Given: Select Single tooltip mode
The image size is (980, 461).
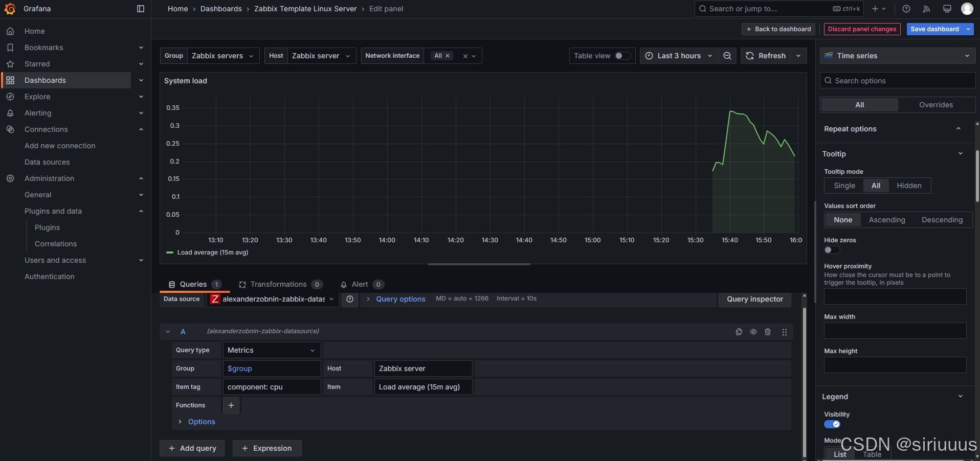Looking at the screenshot, I should pos(844,186).
